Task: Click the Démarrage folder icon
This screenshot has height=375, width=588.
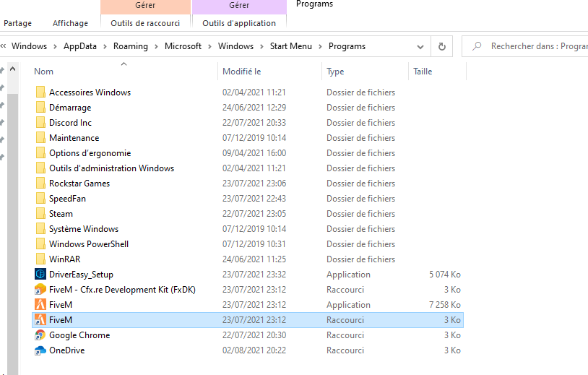Action: pyautogui.click(x=40, y=108)
